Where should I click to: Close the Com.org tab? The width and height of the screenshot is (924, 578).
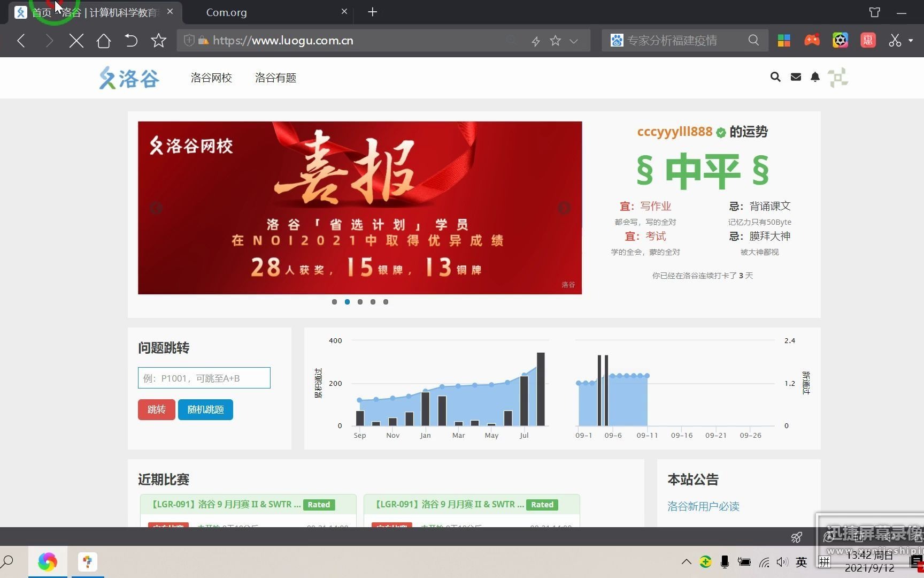[x=344, y=11]
